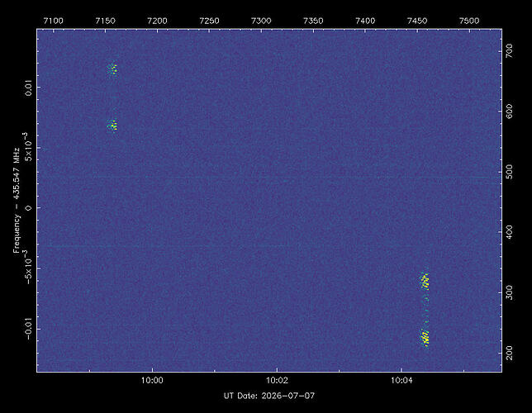
Task: Click the 7100 tick label on top axis
Action: pyautogui.click(x=53, y=21)
